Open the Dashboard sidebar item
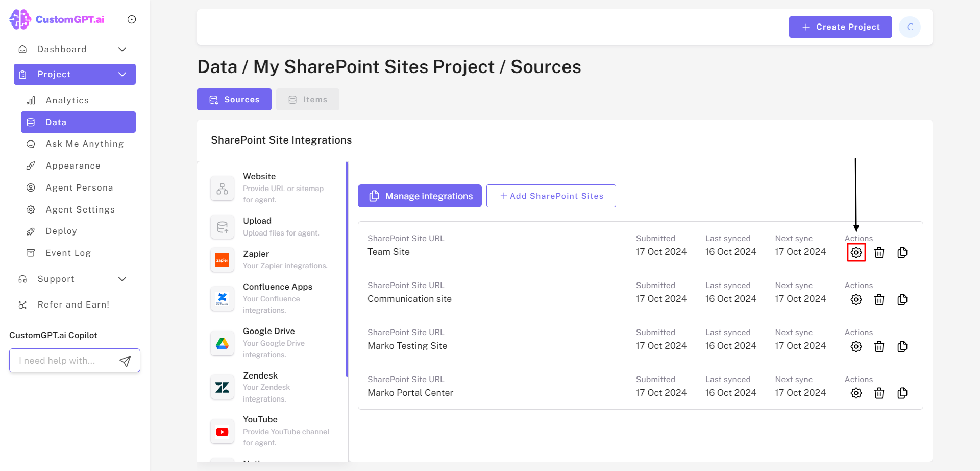Screen dimensions: 980x471 [62, 49]
